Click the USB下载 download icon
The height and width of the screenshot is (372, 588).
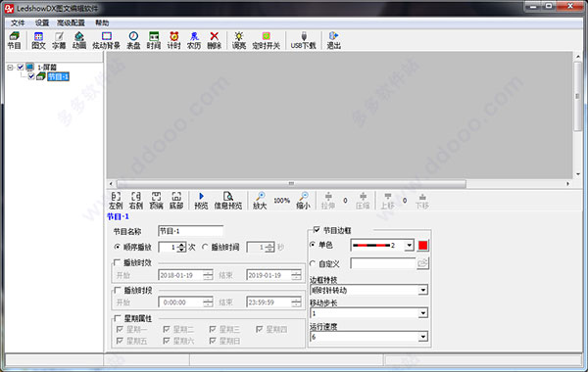pyautogui.click(x=304, y=40)
